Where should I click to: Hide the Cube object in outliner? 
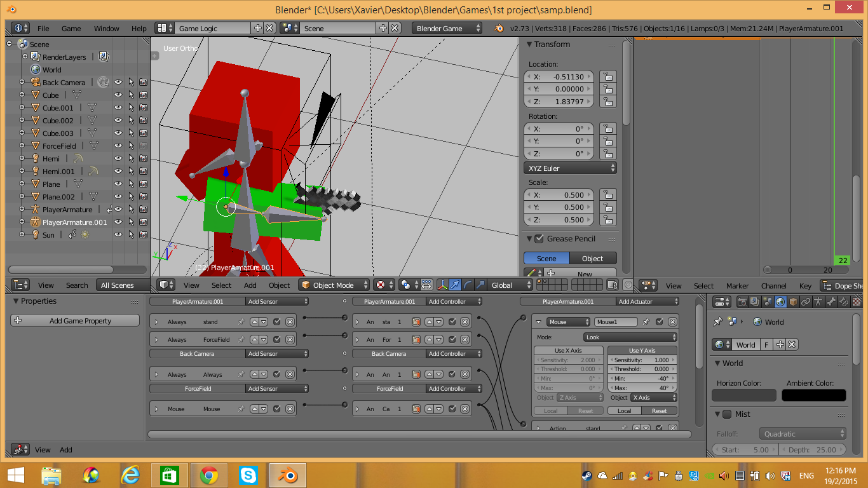[118, 95]
